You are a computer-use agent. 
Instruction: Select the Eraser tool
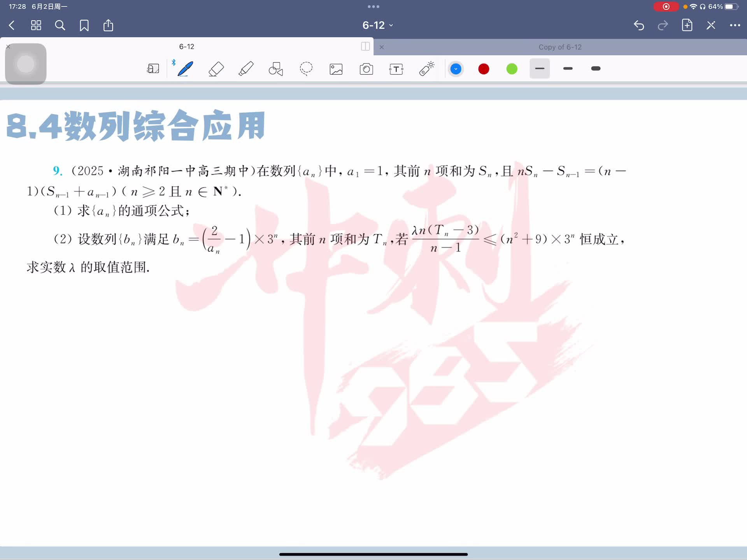216,69
